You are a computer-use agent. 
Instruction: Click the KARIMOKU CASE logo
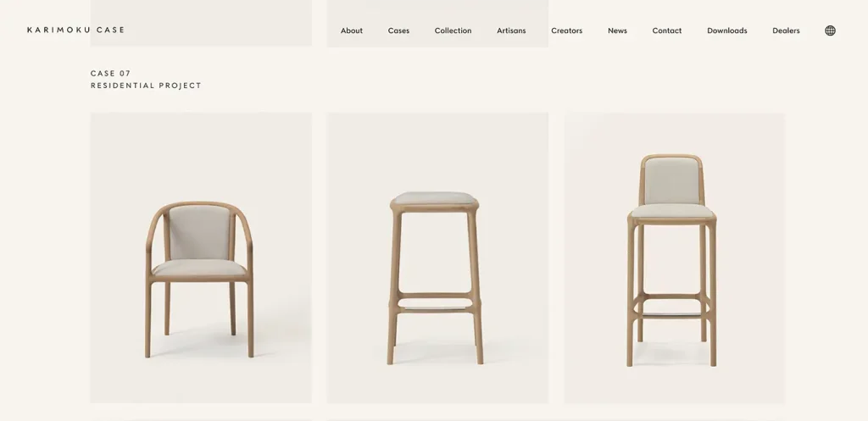pyautogui.click(x=75, y=30)
